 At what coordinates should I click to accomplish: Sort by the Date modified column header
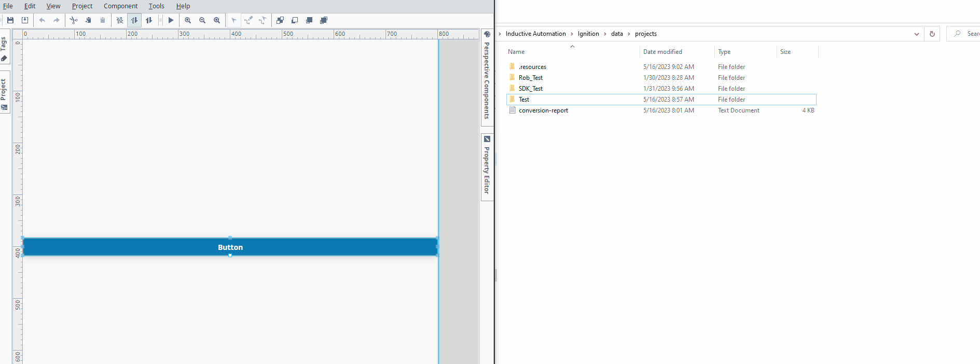[x=677, y=52]
